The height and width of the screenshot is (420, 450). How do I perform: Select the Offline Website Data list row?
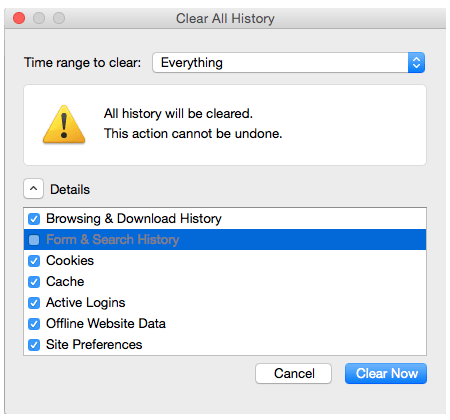(x=225, y=323)
